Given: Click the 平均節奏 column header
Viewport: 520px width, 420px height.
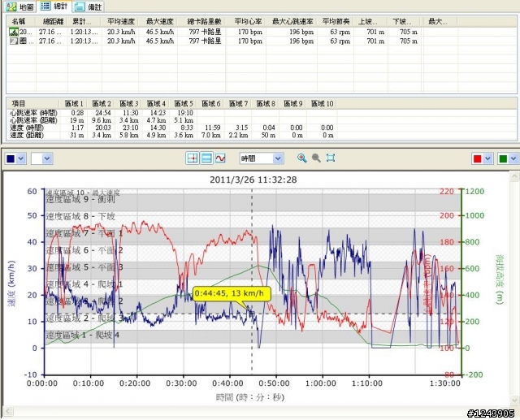Looking at the screenshot, I should (336, 22).
